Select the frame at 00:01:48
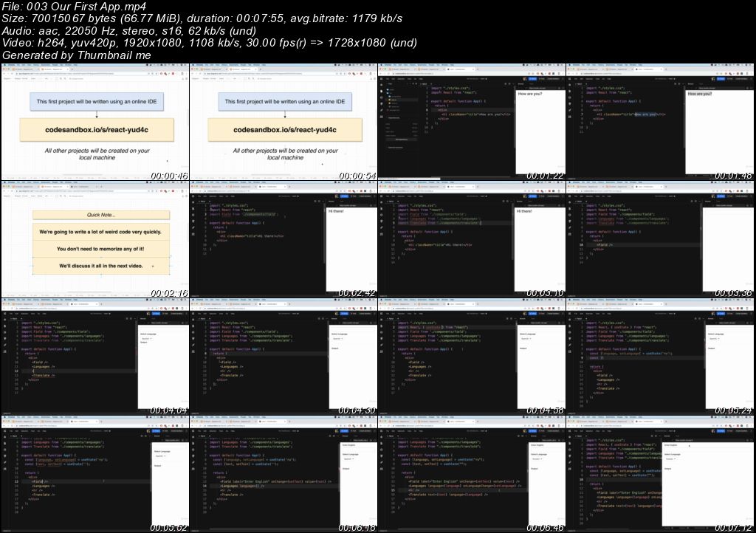This screenshot has height=533, width=756. pos(660,122)
